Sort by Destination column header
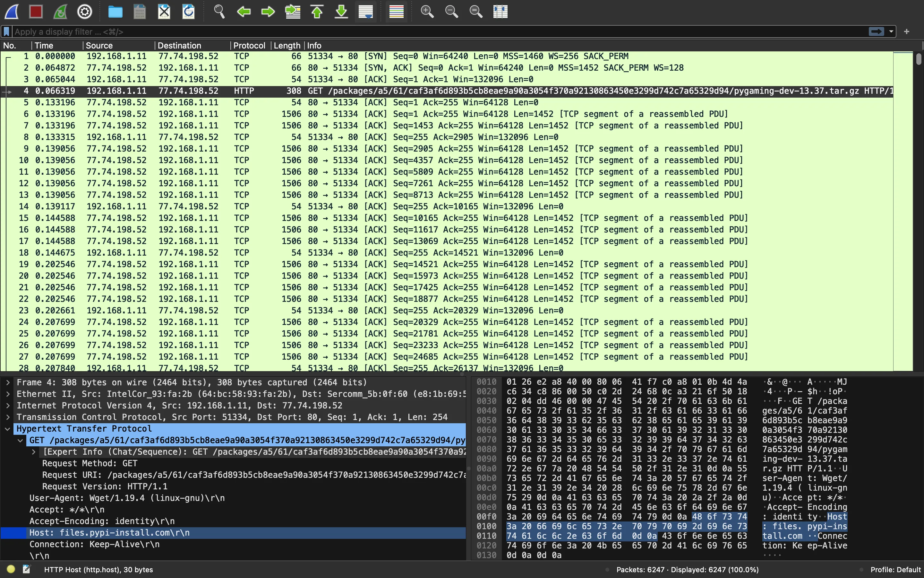 coord(193,46)
